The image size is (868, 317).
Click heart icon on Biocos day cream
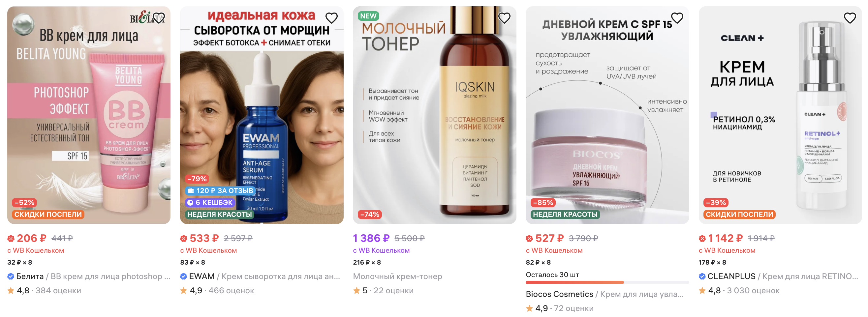click(677, 18)
